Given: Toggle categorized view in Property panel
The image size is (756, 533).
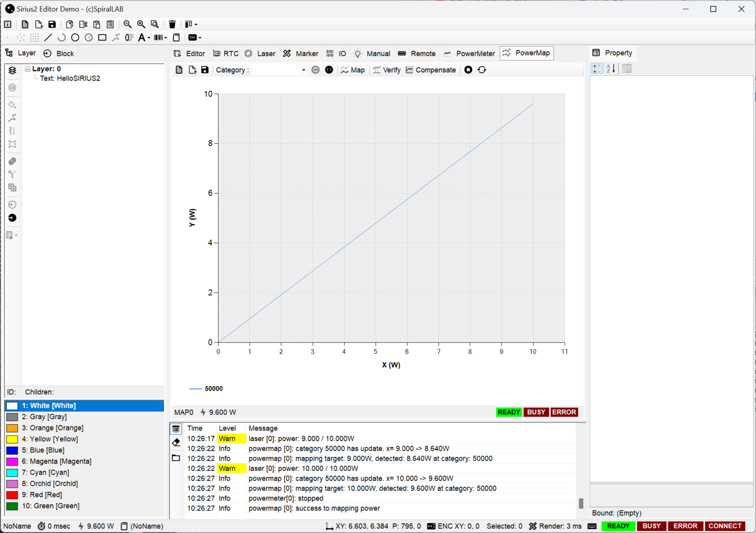Looking at the screenshot, I should 597,68.
